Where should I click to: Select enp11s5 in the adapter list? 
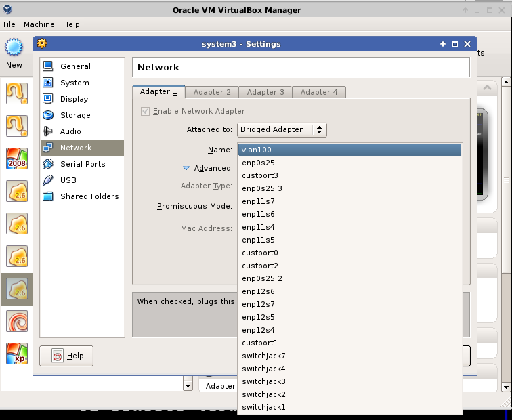tap(349, 240)
